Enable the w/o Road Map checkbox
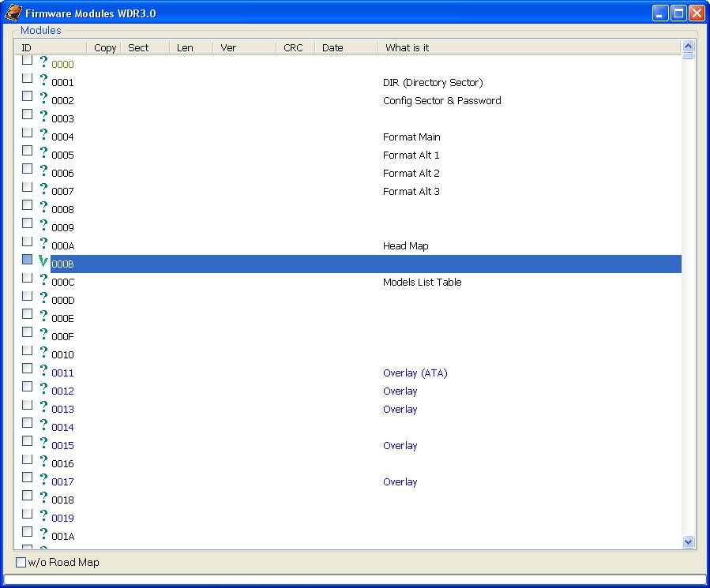 [21, 562]
